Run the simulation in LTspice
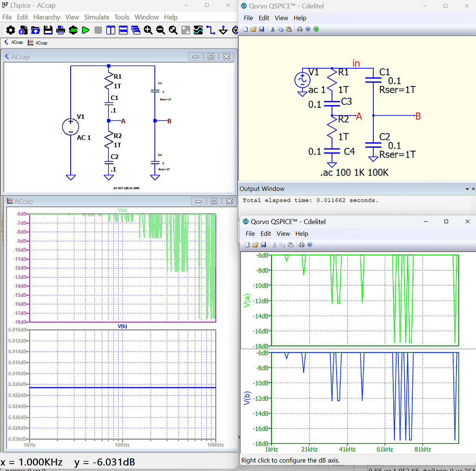The width and height of the screenshot is (476, 471). 86,30
